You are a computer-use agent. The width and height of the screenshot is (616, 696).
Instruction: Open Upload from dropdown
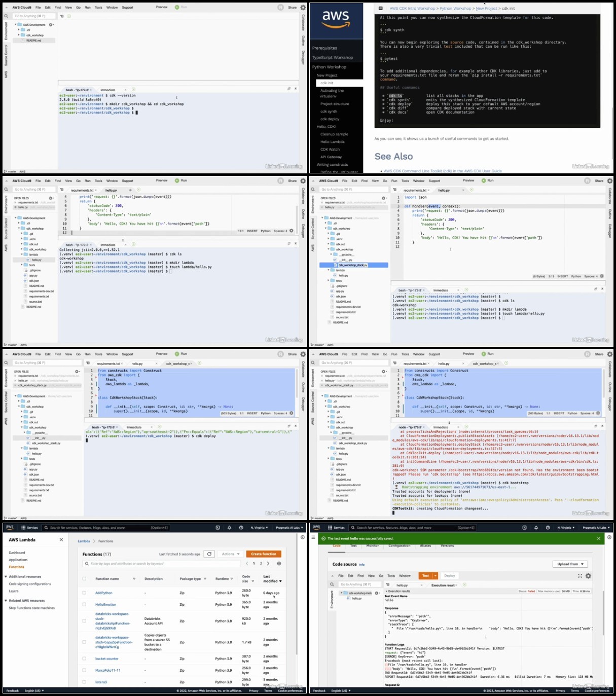570,564
